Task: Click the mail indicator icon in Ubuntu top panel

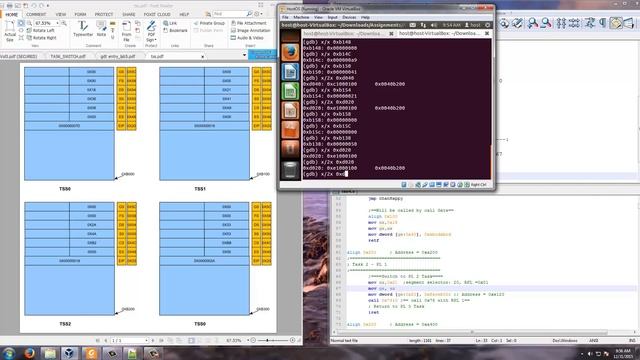Action: pos(413,25)
